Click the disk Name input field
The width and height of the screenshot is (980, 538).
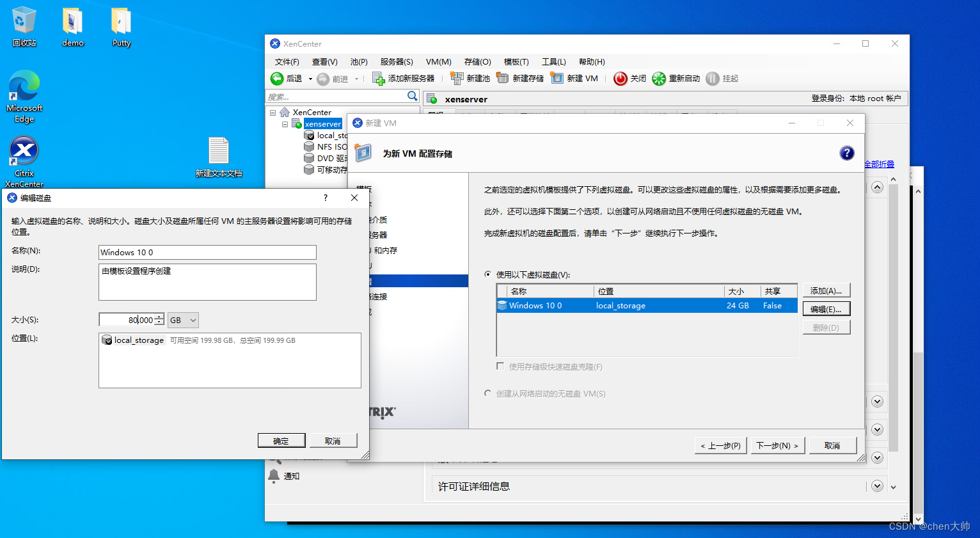point(207,252)
